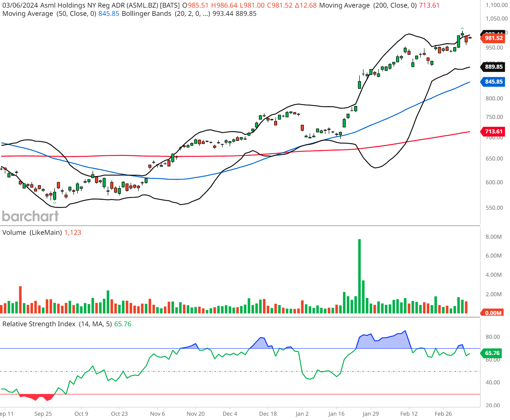Click the volume value 1,123 in legend
Viewport: 510px width, 420px height.
[x=73, y=232]
